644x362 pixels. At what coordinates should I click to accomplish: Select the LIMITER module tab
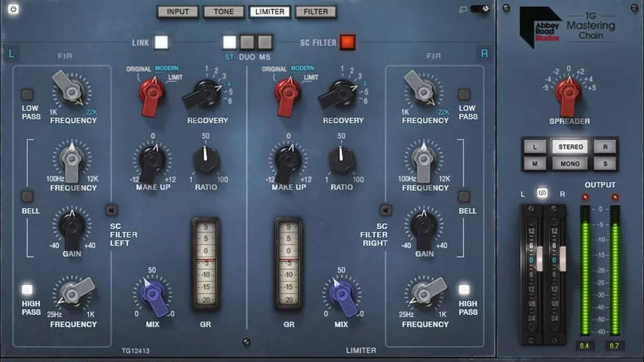pyautogui.click(x=270, y=12)
